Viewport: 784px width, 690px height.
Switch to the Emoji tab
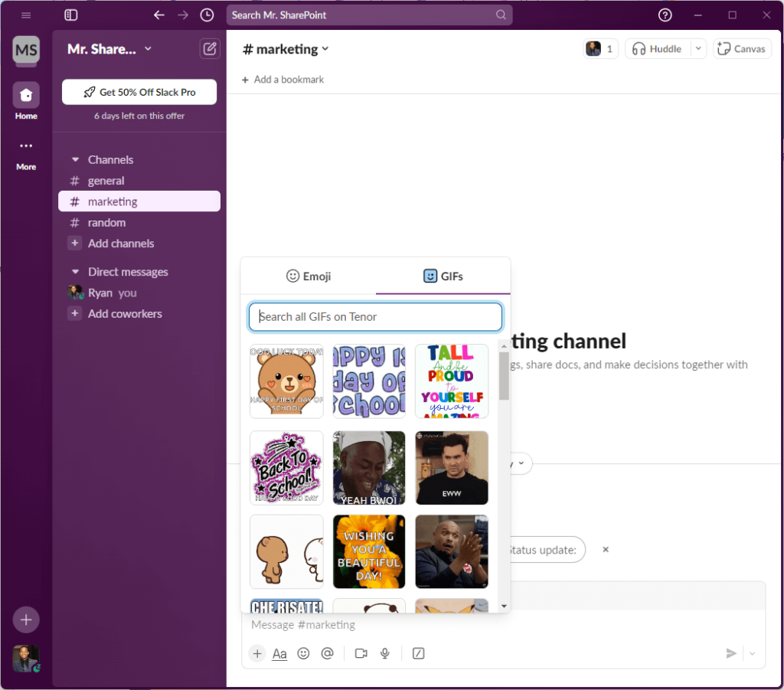point(309,276)
